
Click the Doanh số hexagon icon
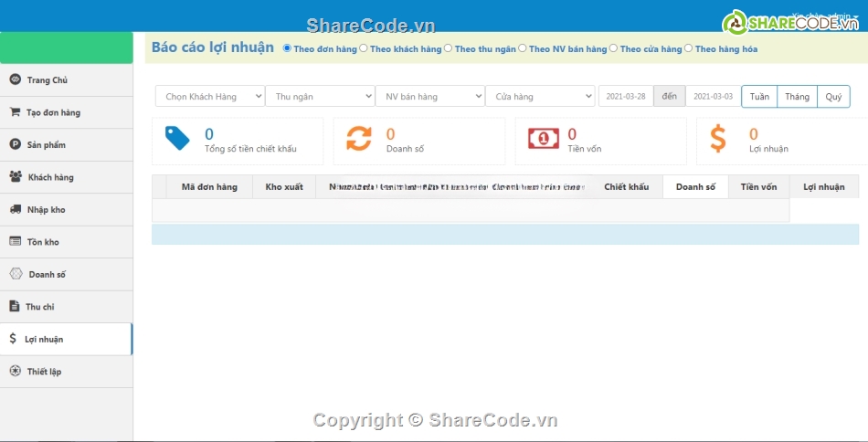click(16, 273)
